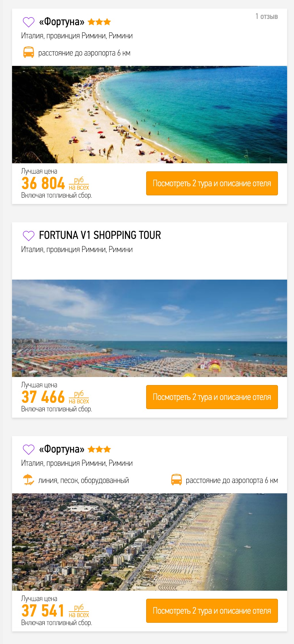
Task: Open the '1 отзыв' reviews link
Action: (266, 16)
